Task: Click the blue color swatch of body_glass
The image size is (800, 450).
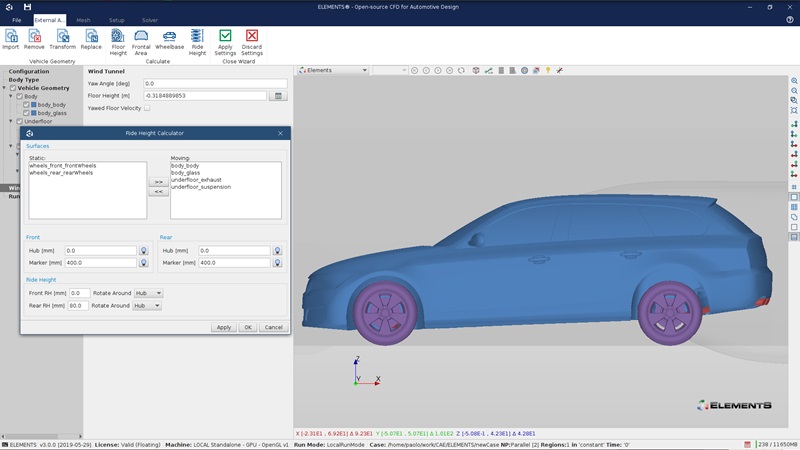Action: pyautogui.click(x=34, y=113)
